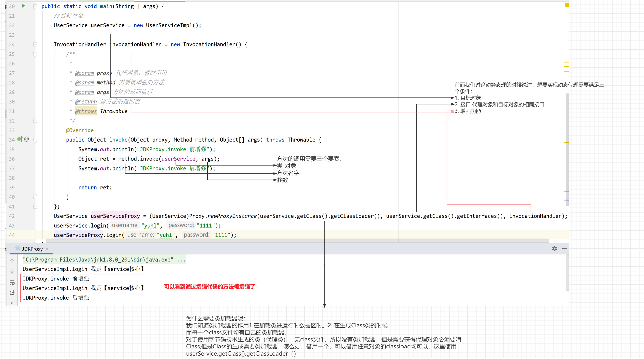Click line number 34 in the gutter
644x359 pixels.
[12, 140]
